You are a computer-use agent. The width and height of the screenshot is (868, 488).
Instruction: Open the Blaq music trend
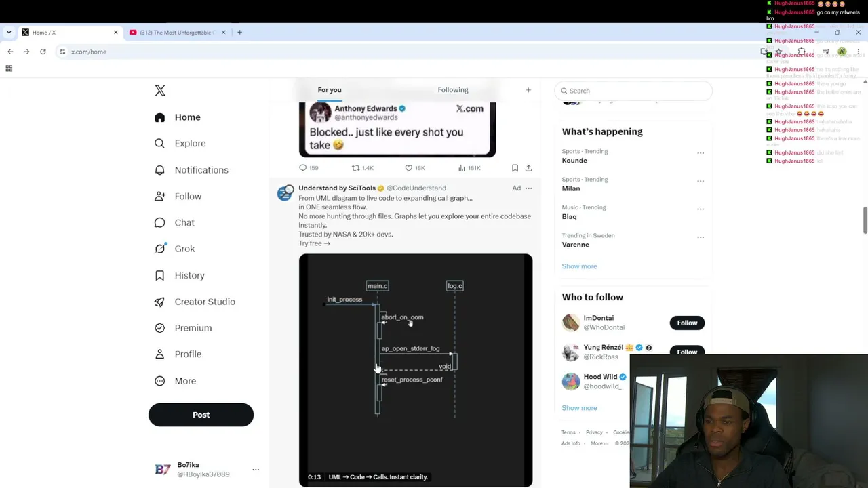pos(569,217)
